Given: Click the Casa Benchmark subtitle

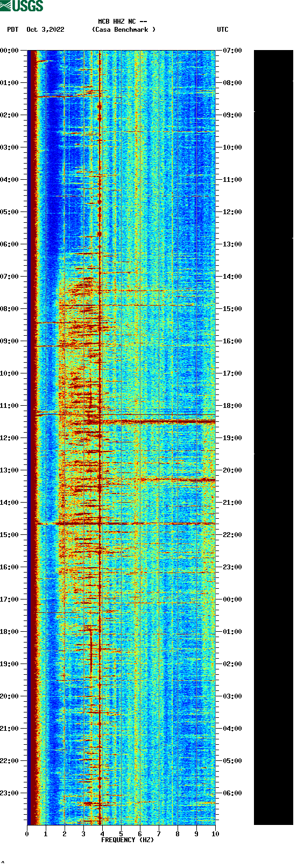Looking at the screenshot, I should [x=124, y=30].
